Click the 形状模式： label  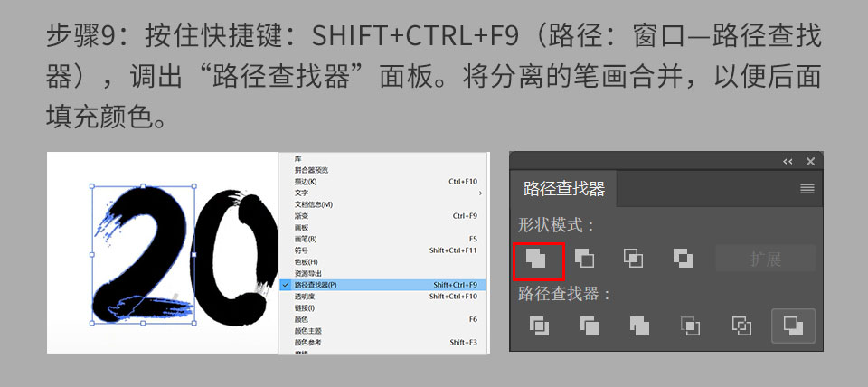[x=556, y=225]
